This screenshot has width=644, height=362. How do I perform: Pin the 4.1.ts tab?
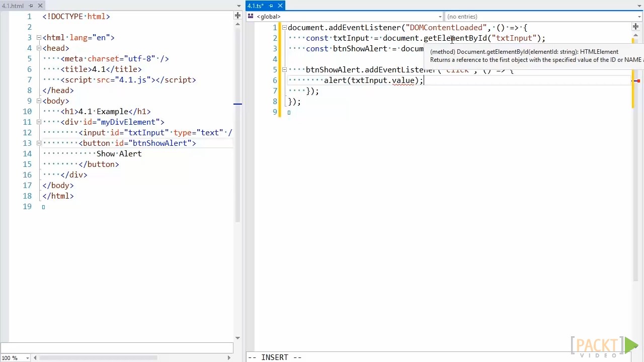[271, 6]
